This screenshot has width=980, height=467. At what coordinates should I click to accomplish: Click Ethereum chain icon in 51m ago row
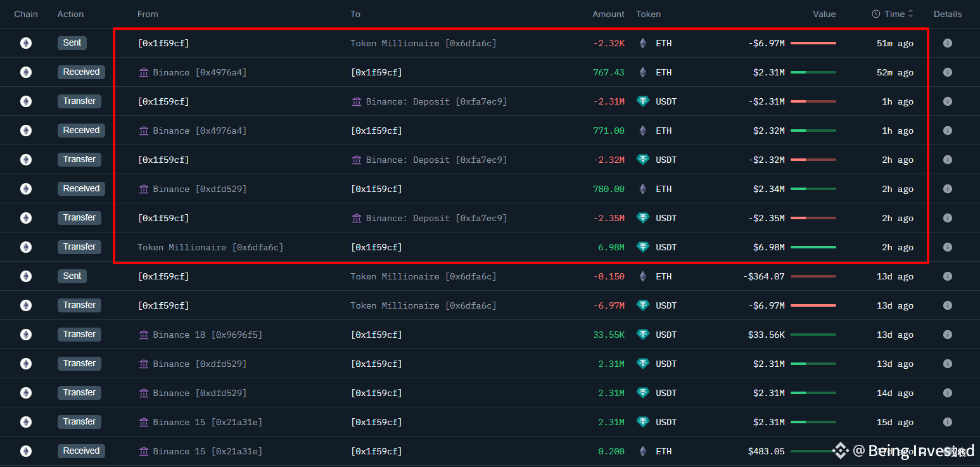[x=25, y=43]
